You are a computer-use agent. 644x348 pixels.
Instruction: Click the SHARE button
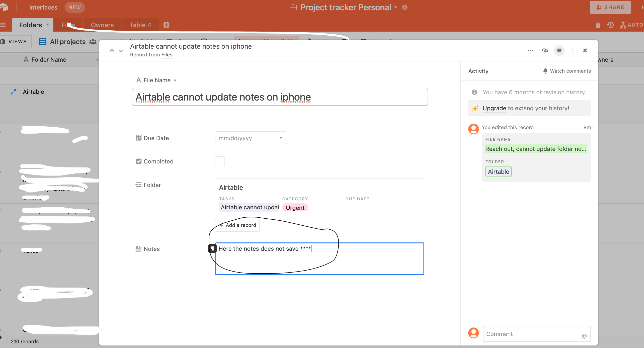[x=610, y=7]
